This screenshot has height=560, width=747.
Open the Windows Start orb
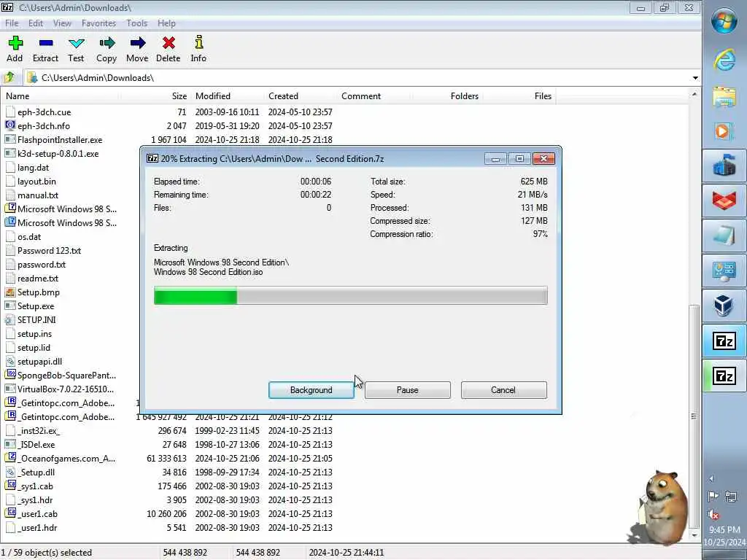coord(724,20)
